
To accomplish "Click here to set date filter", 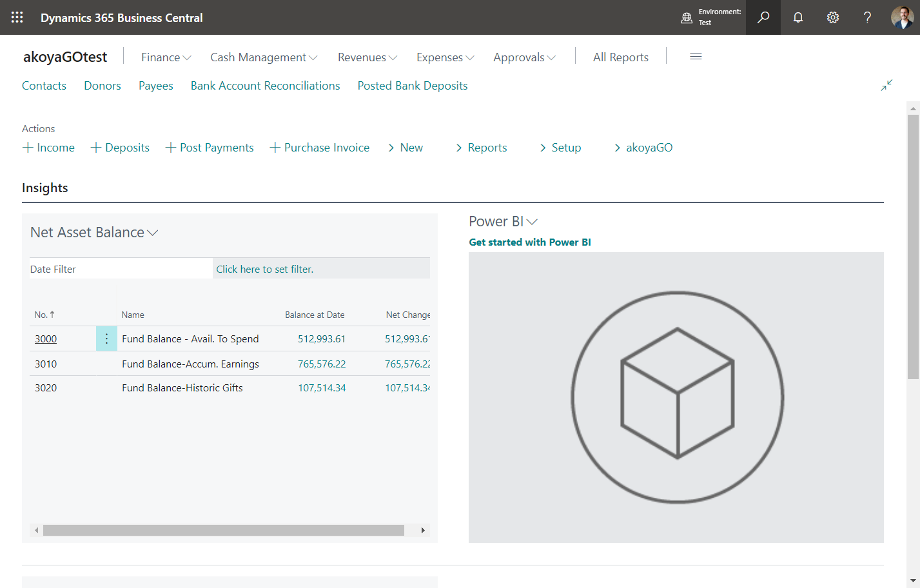I will point(265,269).
